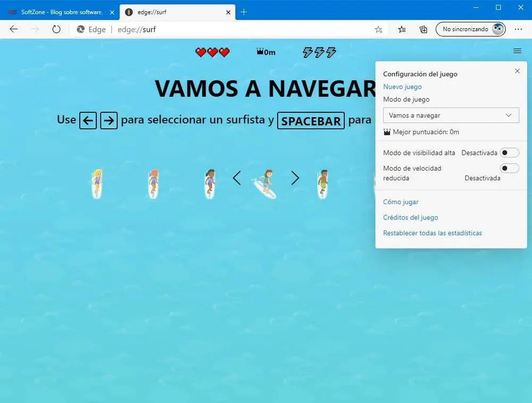Close the SoftZone tab
The image size is (532, 403).
tap(112, 12)
